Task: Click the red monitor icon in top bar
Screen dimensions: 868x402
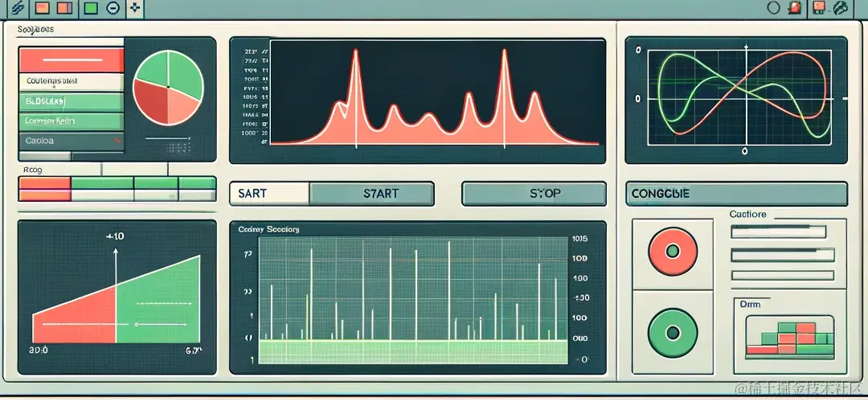Action: (x=820, y=7)
